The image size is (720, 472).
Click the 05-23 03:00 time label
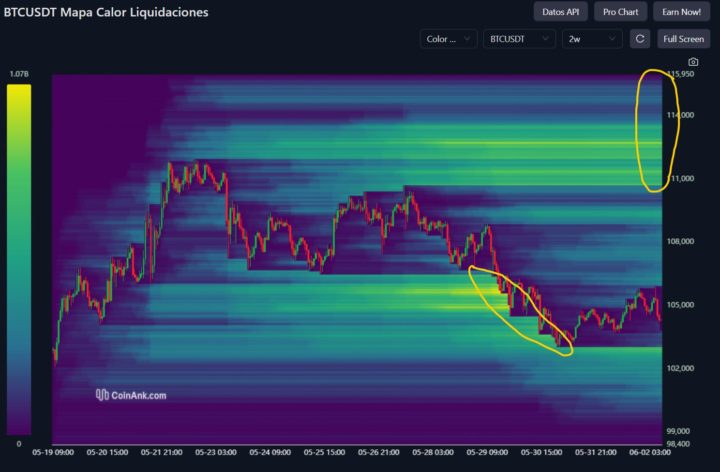(216, 453)
